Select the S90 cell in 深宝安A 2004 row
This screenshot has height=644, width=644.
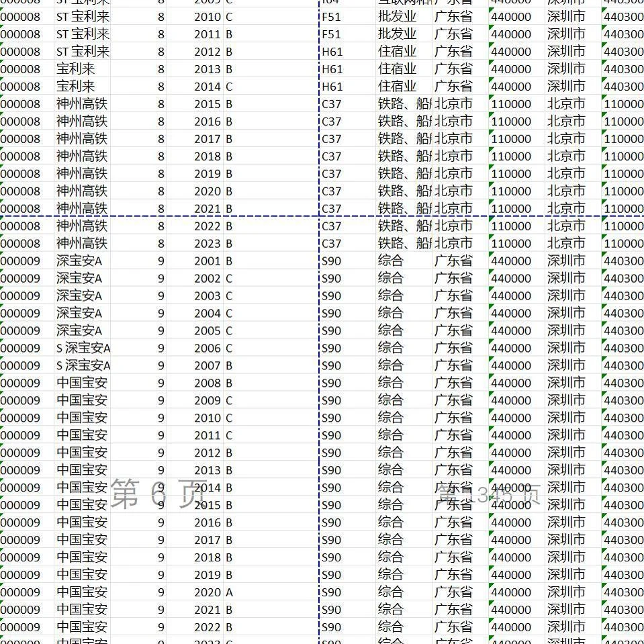point(347,314)
